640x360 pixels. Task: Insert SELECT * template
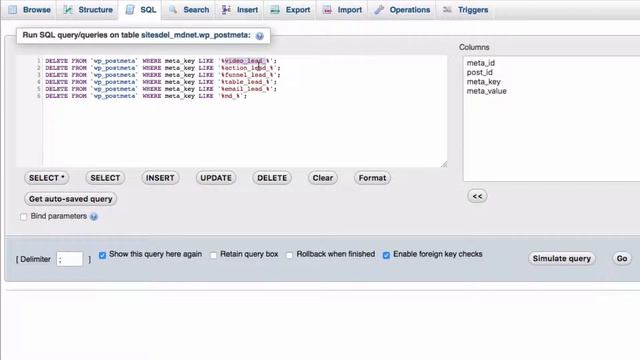(x=47, y=178)
